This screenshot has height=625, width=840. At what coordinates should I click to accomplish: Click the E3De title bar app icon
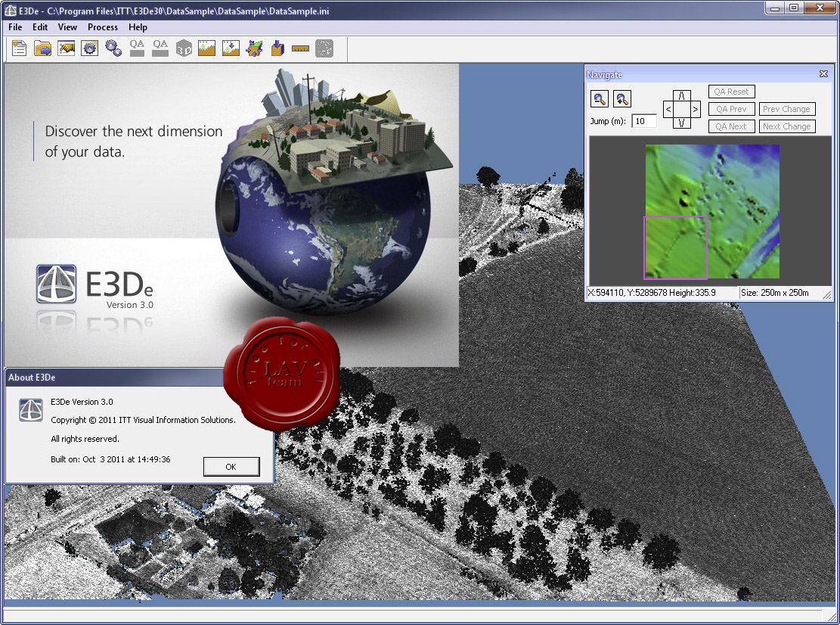click(10, 11)
